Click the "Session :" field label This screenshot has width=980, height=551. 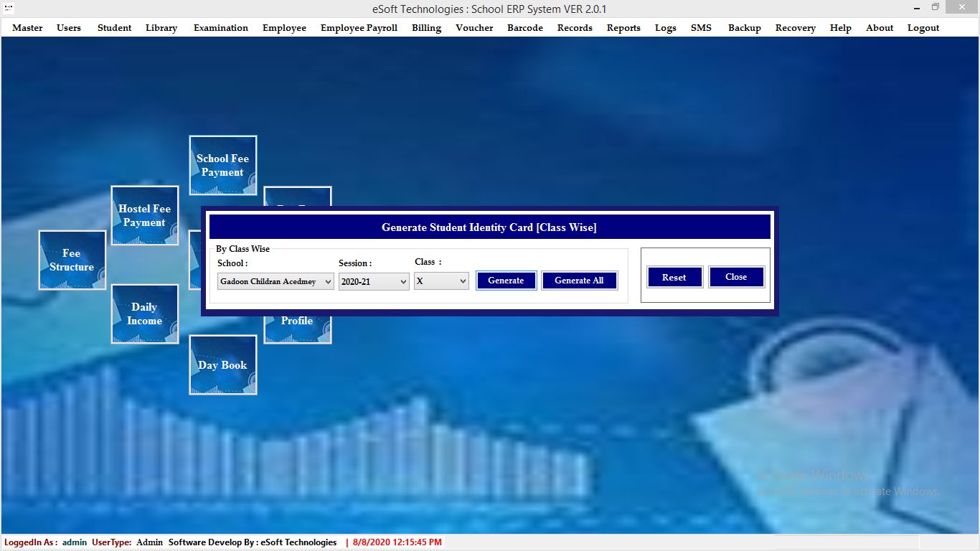(355, 263)
